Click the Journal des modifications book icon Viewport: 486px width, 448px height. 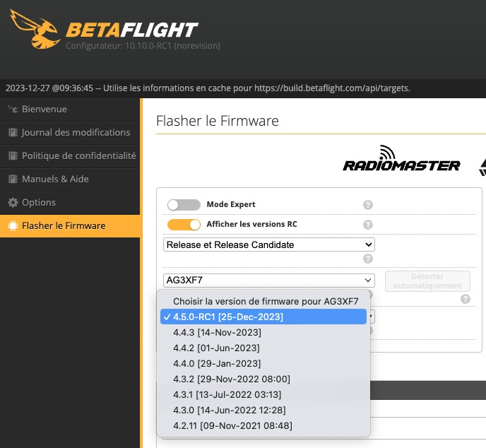(13, 132)
